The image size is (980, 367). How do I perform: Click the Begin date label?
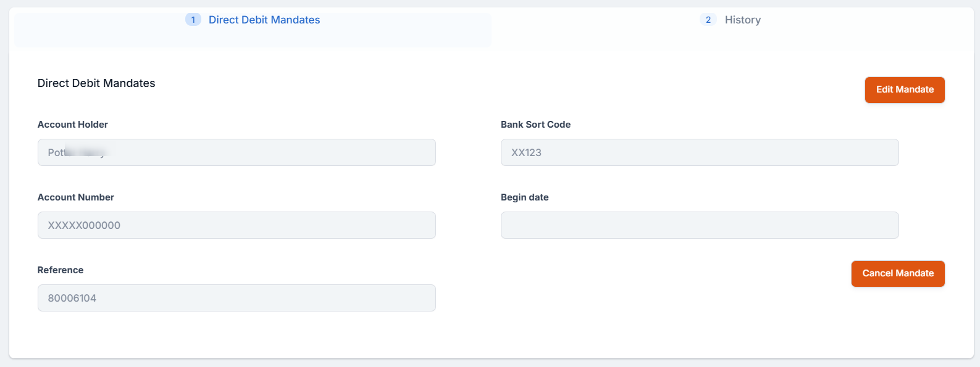point(524,197)
